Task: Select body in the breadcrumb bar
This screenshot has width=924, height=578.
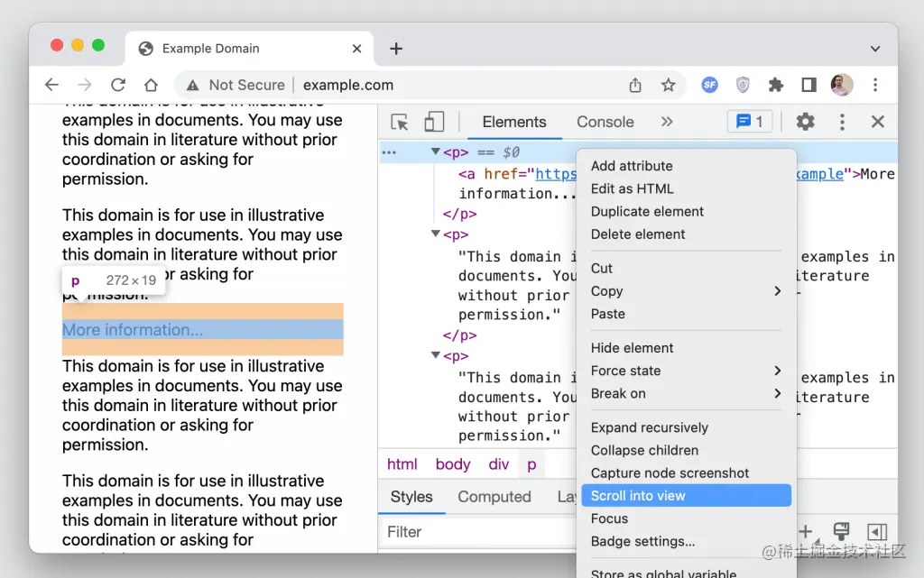Action: (x=452, y=464)
